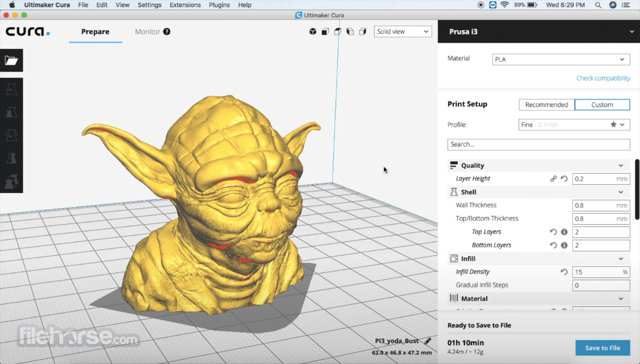This screenshot has height=364, width=640.
Task: Switch camera to top view cube
Action: 338,32
